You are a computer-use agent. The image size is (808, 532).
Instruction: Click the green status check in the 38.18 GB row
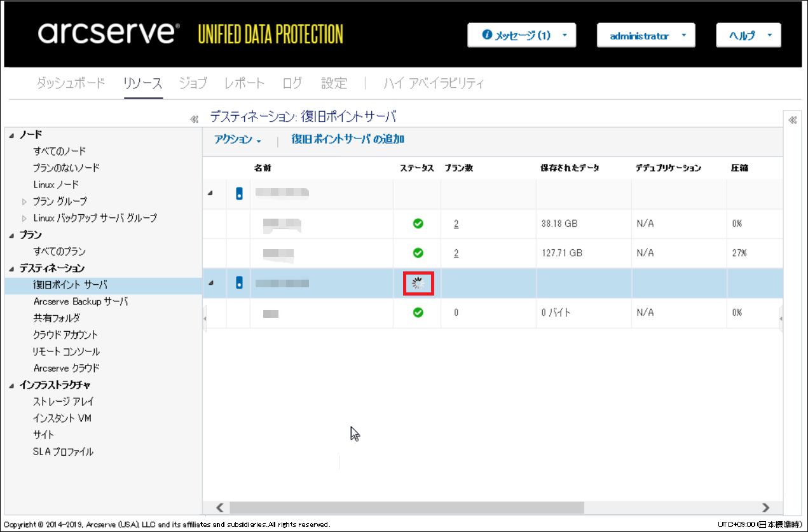[x=418, y=224]
